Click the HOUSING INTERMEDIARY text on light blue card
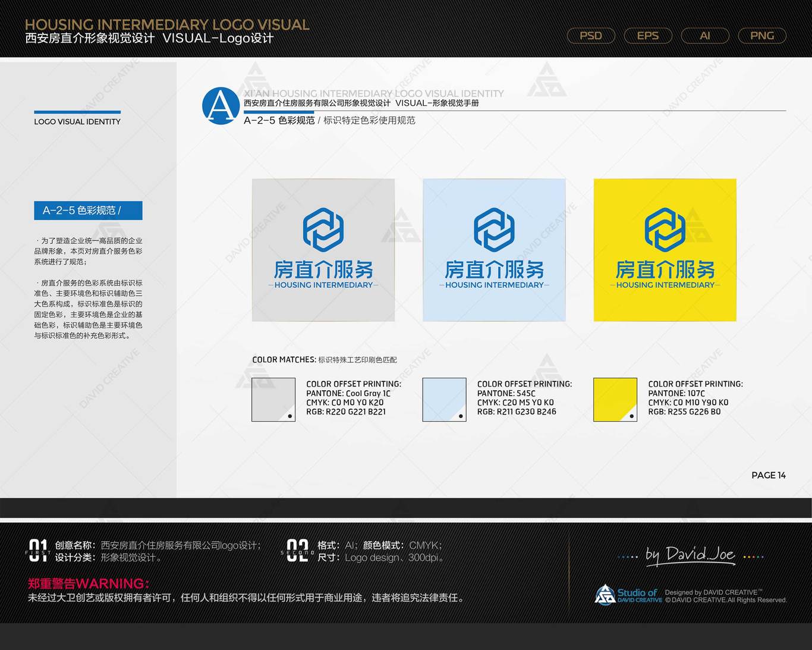The height and width of the screenshot is (650, 812). coord(494,285)
